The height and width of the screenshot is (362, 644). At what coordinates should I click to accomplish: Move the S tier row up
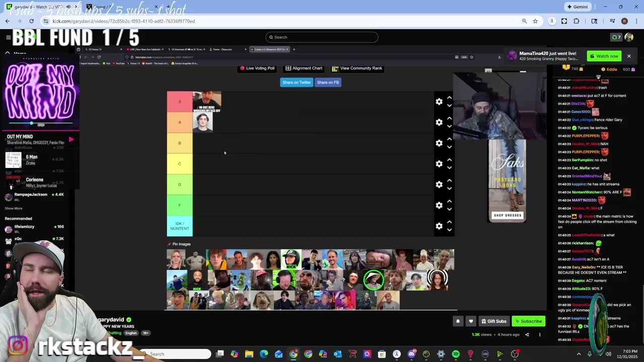pos(449,98)
